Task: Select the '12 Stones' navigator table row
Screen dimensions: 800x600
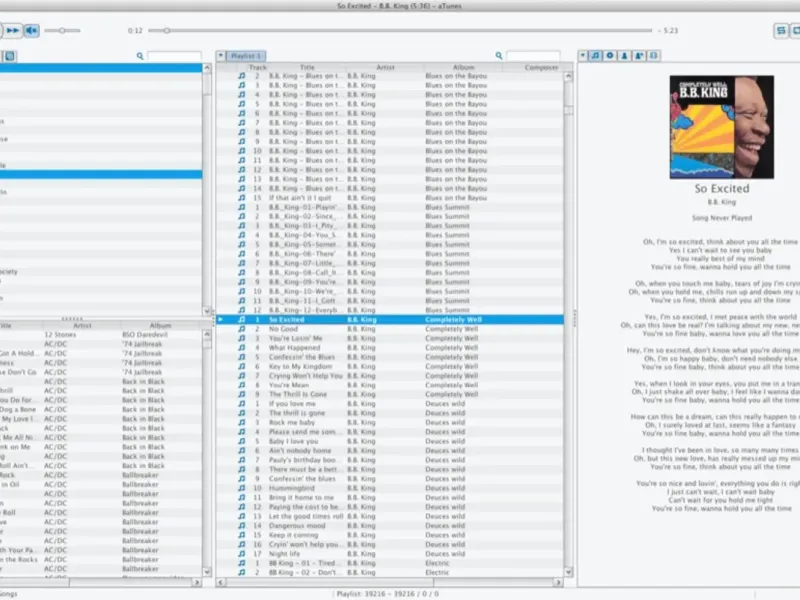Action: (101, 335)
